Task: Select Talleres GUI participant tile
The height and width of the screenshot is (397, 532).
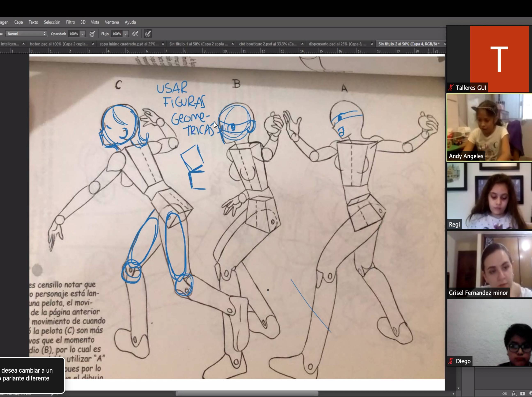Action: point(489,59)
